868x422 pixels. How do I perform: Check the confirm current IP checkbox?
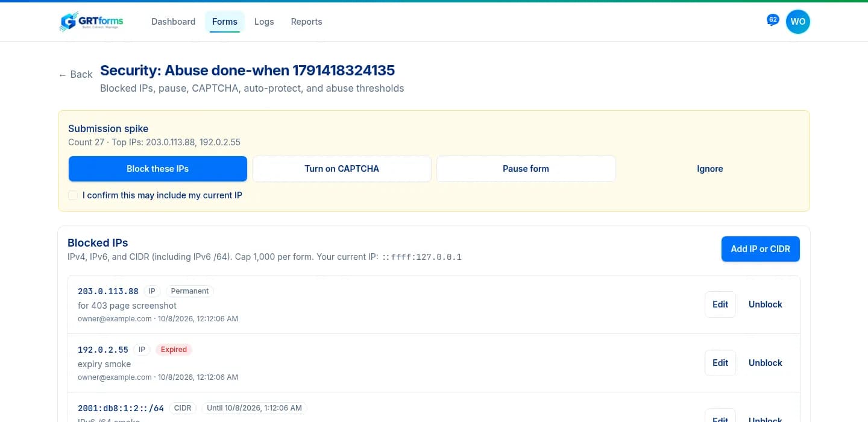tap(73, 195)
